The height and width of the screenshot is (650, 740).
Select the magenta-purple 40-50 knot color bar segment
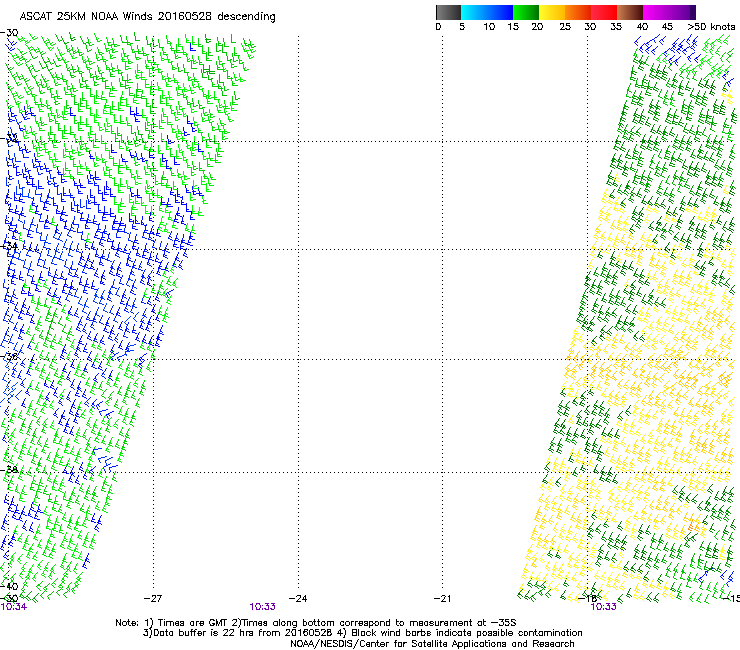coord(669,12)
